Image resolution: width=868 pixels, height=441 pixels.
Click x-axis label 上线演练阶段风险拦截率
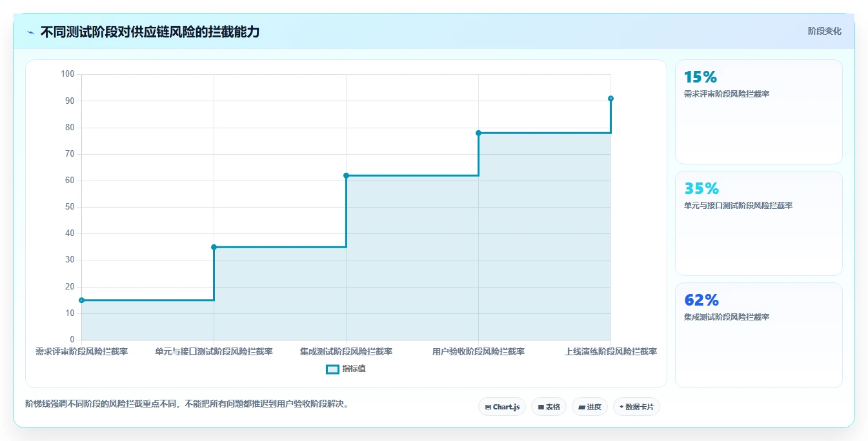[611, 351]
